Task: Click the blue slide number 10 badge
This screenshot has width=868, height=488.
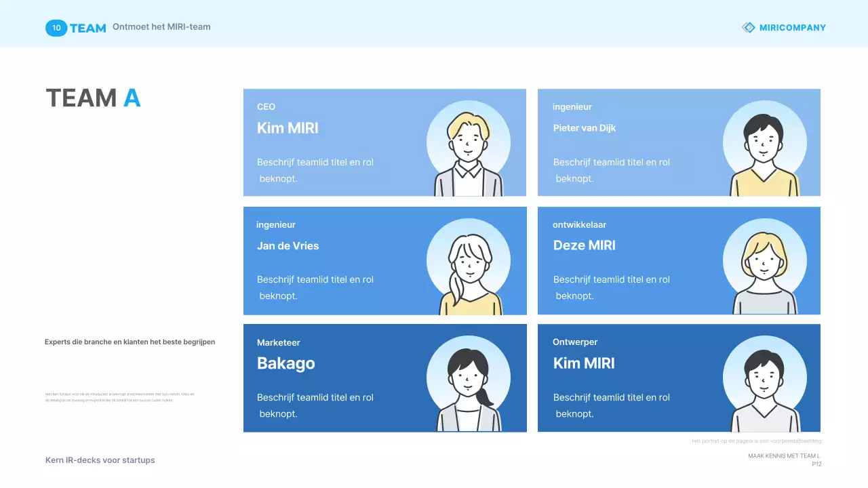Action: click(56, 28)
